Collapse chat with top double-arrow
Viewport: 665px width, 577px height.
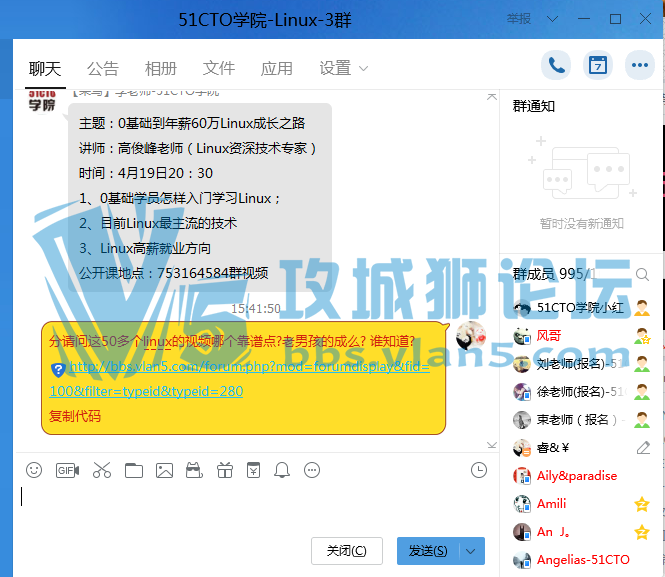click(x=492, y=97)
